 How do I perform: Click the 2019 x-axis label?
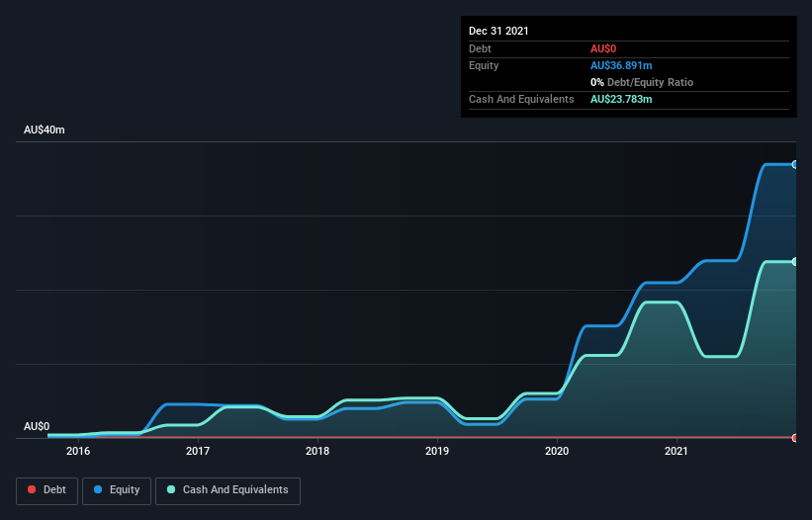tap(437, 451)
